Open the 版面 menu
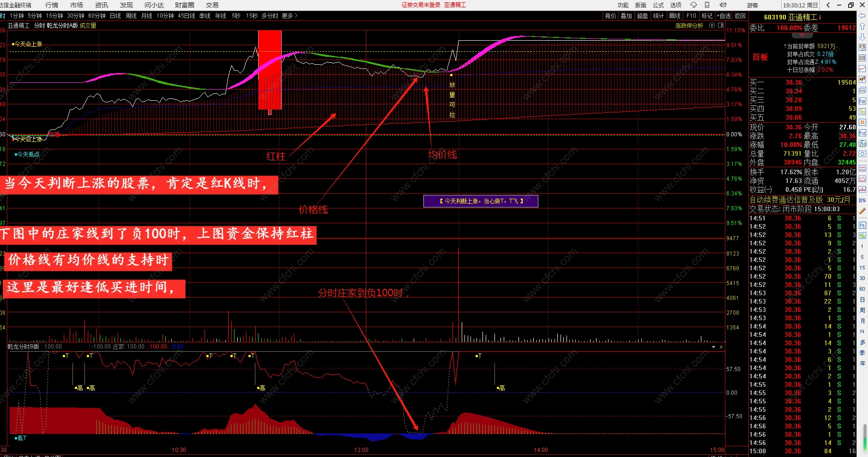868x457 pixels. [x=641, y=5]
